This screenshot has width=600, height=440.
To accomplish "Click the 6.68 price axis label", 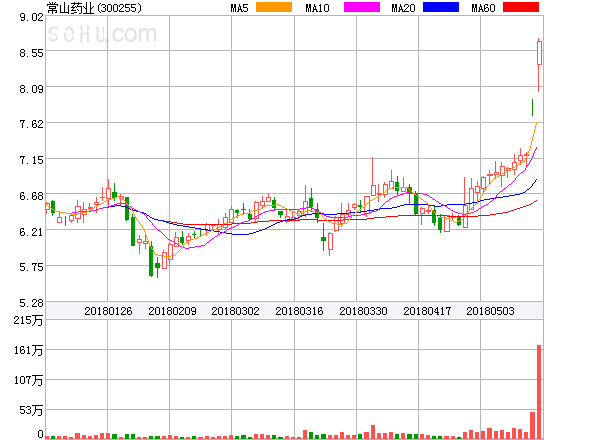I will point(31,196).
